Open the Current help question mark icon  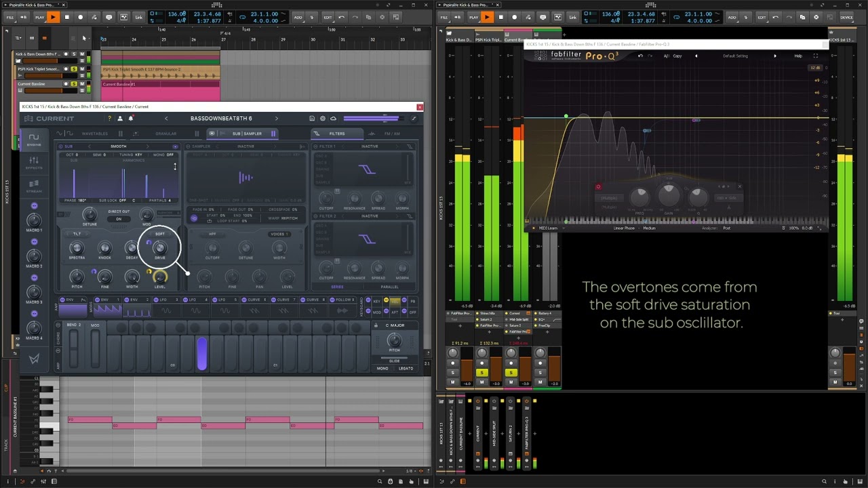109,119
